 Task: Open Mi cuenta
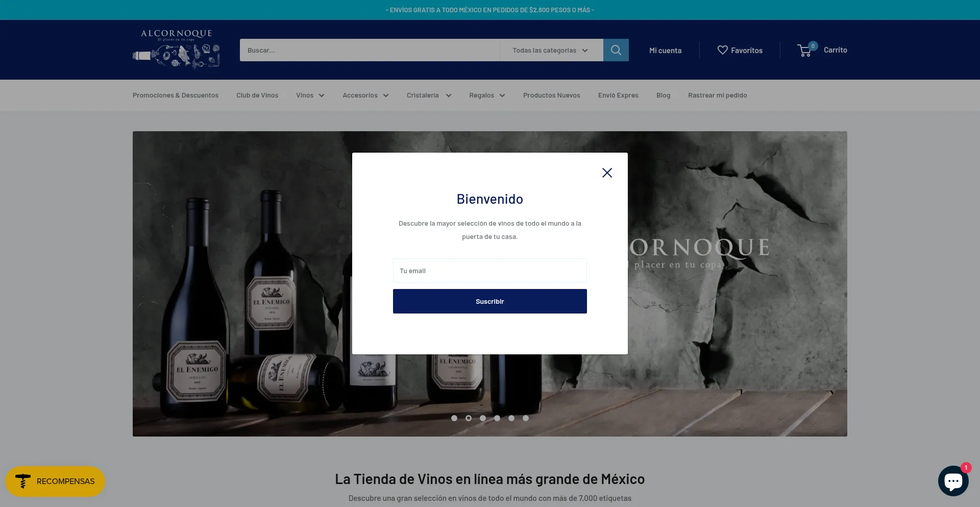coord(665,51)
